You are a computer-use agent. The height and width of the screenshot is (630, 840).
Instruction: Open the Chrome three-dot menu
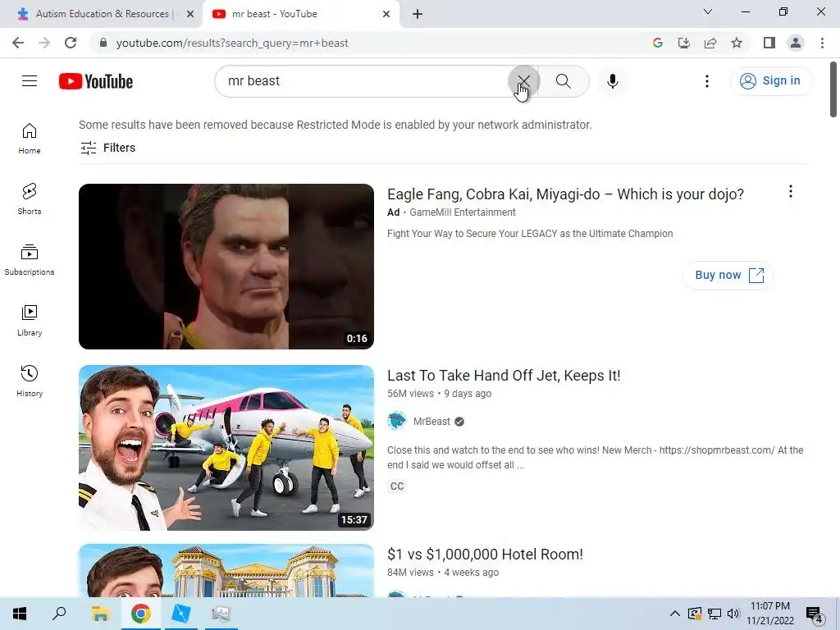tap(822, 43)
